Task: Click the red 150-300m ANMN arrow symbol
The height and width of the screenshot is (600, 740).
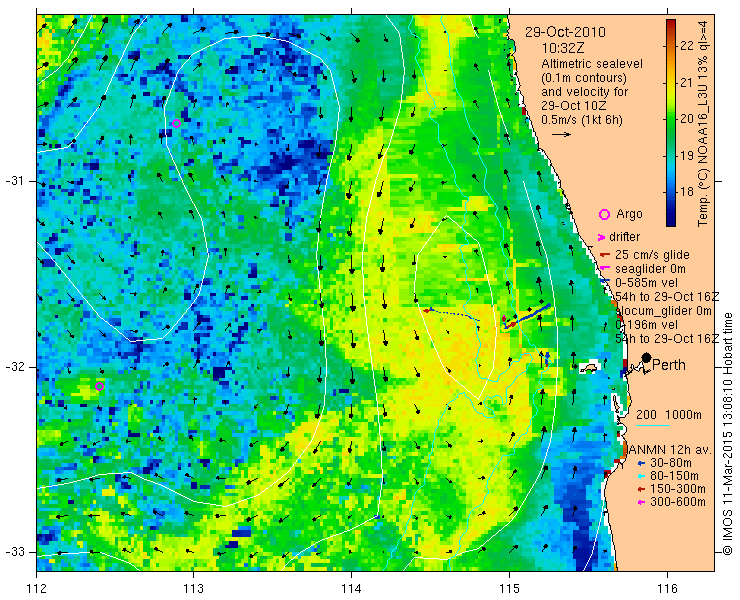Action: click(641, 490)
